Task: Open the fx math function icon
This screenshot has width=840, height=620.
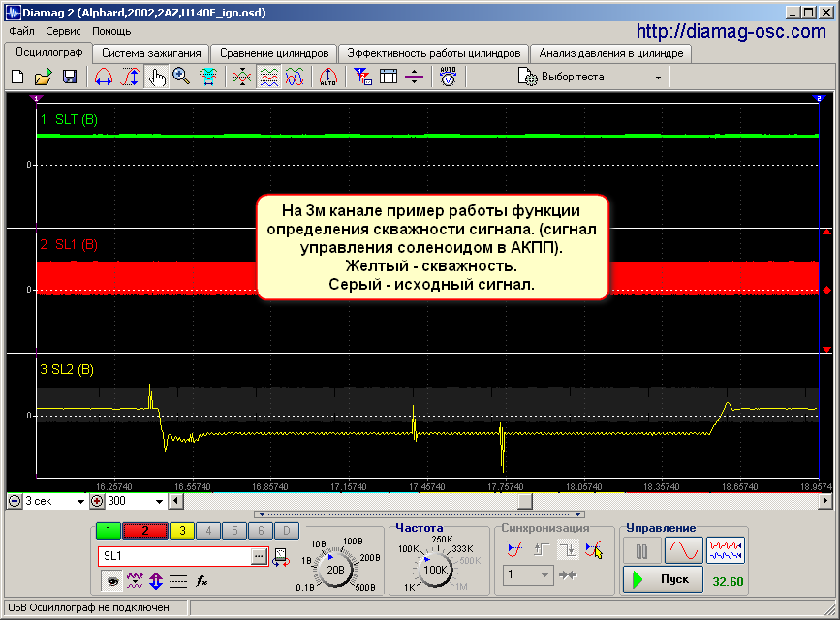Action: [202, 581]
